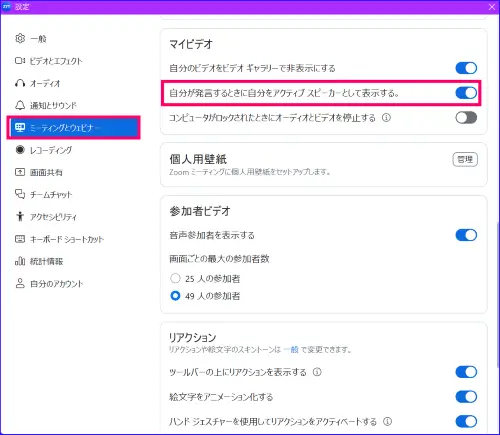
Task: Click the person icon for 自分のアカウント
Action: [20, 283]
